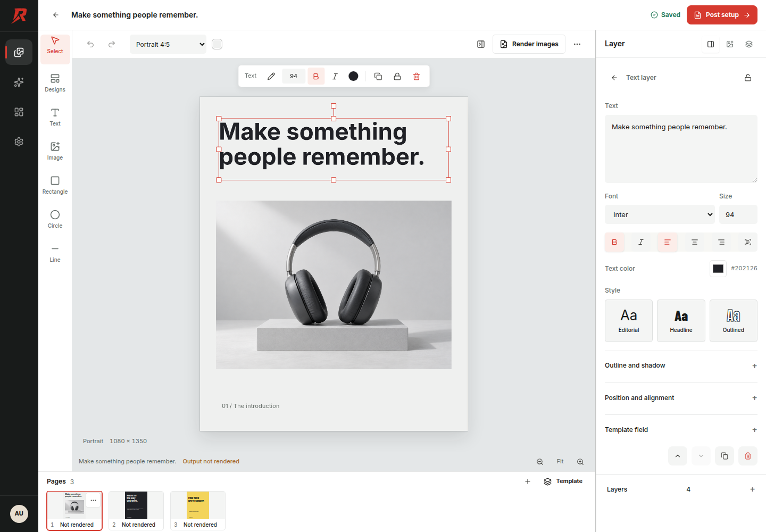The height and width of the screenshot is (532, 766).
Task: Apply the Editorial text style
Action: (x=629, y=321)
